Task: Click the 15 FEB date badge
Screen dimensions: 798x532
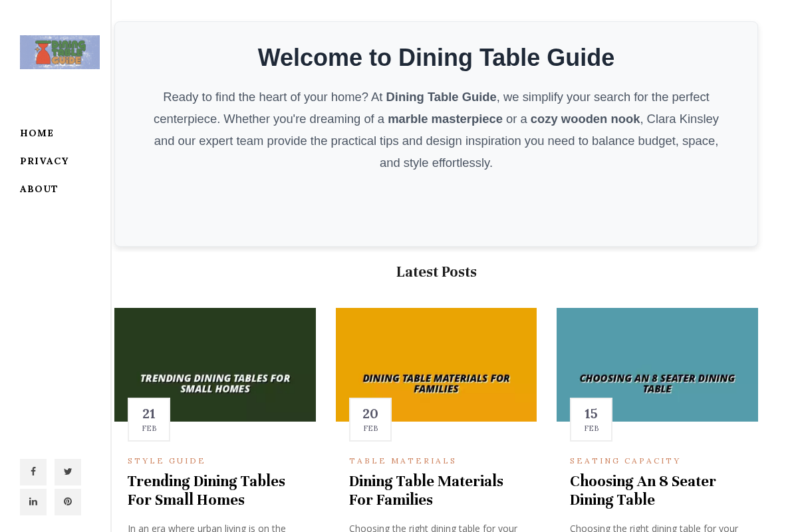Action: tap(591, 418)
